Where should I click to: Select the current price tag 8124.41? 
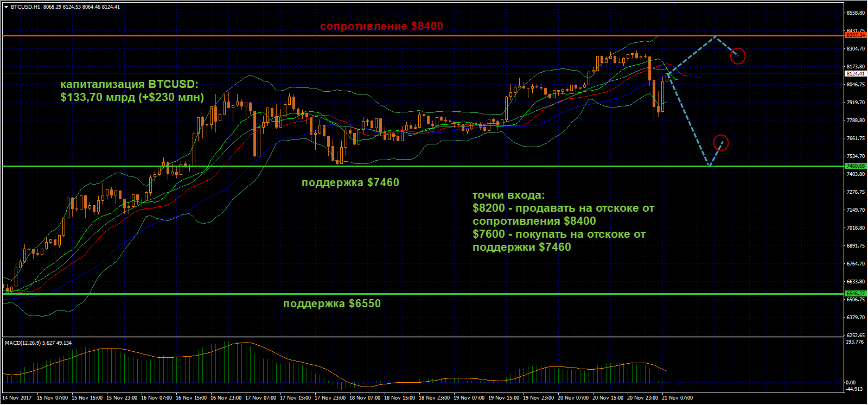point(856,73)
